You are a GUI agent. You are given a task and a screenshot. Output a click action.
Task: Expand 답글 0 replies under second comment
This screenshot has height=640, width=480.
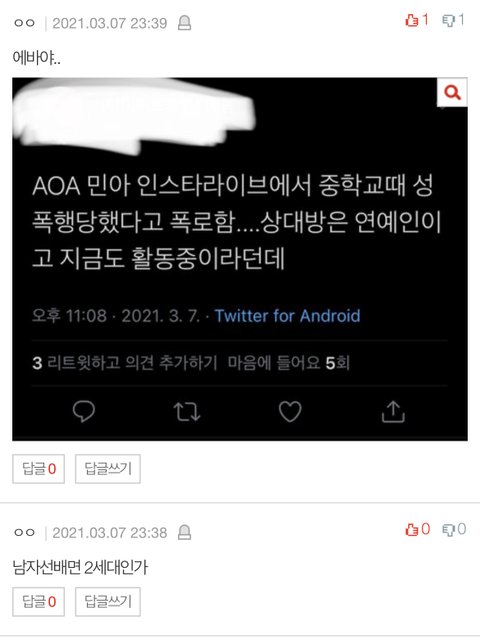38,602
